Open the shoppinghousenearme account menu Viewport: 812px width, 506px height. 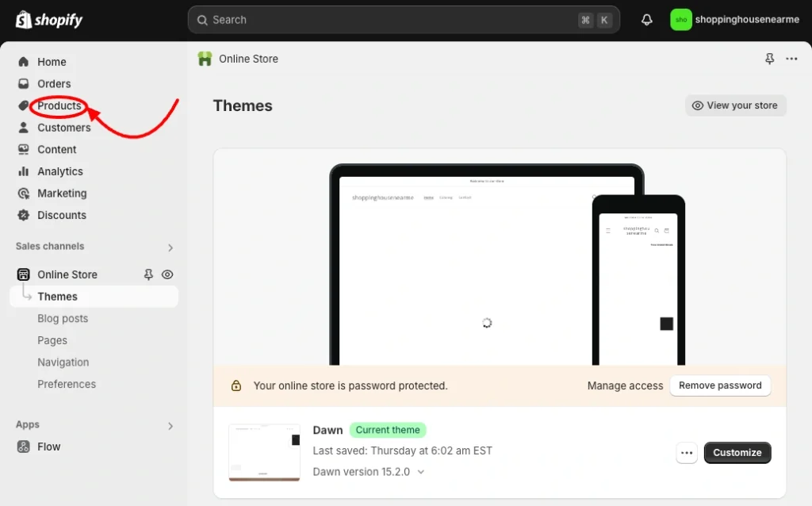(735, 20)
